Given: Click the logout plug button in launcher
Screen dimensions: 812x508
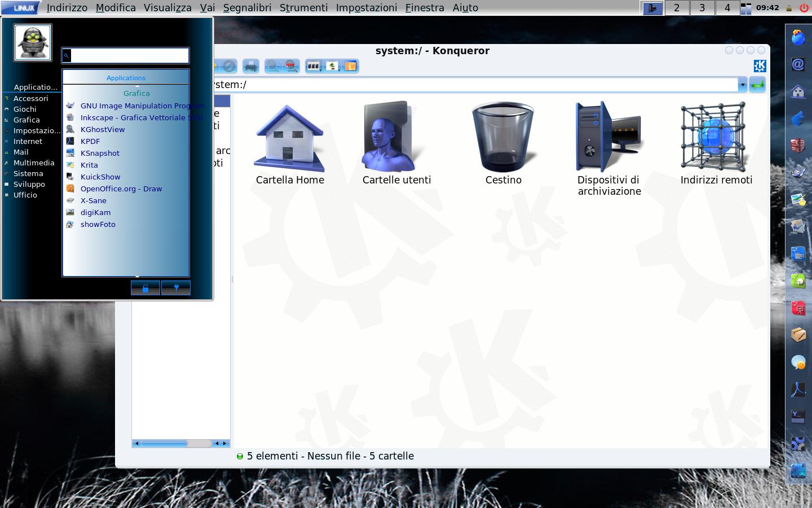Looking at the screenshot, I should (176, 288).
